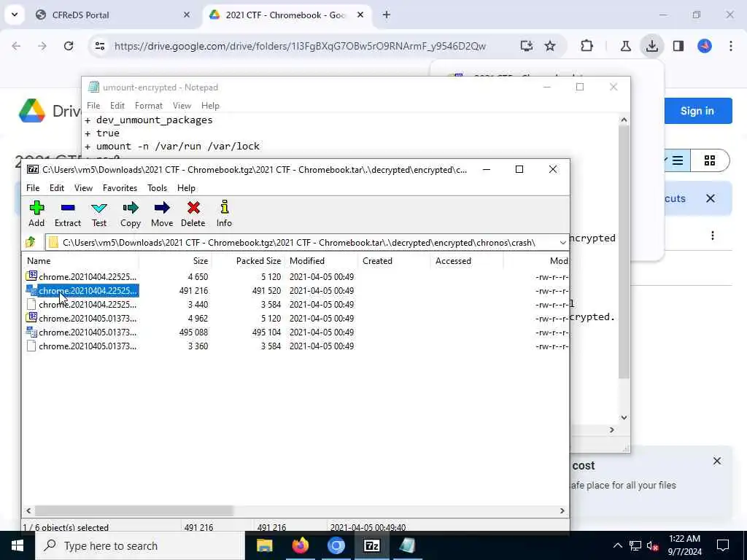Click the Copy toolbar icon in 7-Zip
Viewport: 747px width, 560px height.
130,214
